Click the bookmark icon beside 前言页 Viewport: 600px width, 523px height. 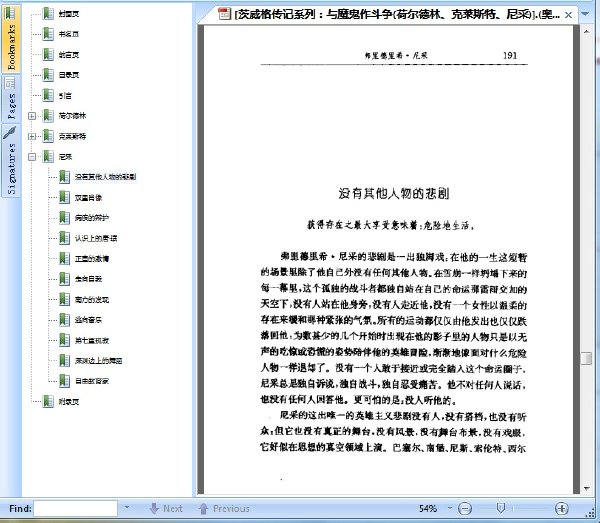(x=48, y=55)
